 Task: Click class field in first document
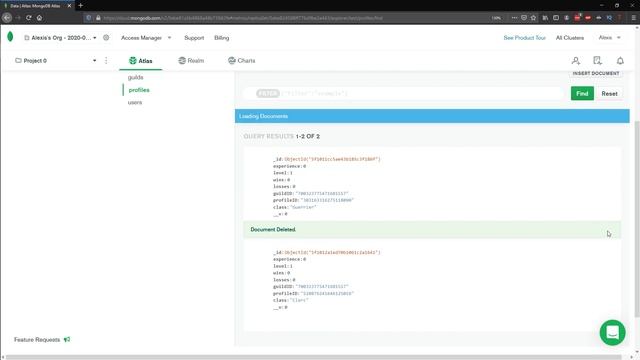(x=295, y=207)
